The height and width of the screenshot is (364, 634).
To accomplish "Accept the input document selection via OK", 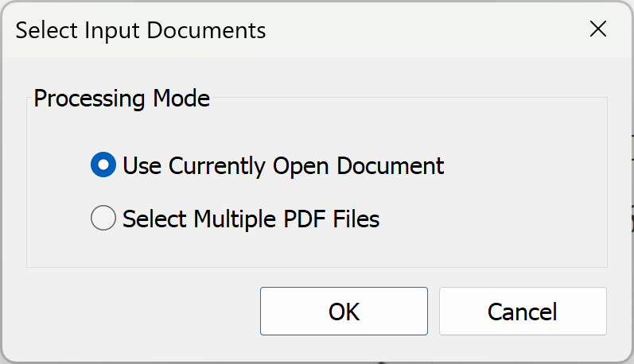I will 344,311.
